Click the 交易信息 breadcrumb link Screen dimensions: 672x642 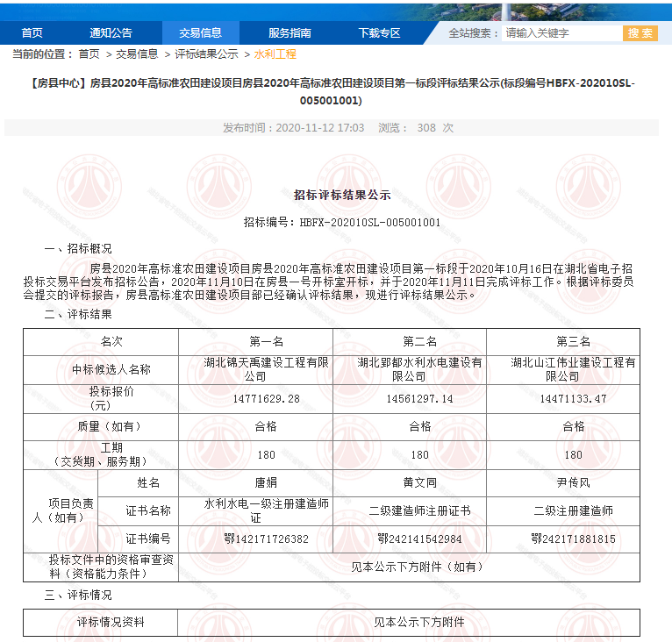137,54
